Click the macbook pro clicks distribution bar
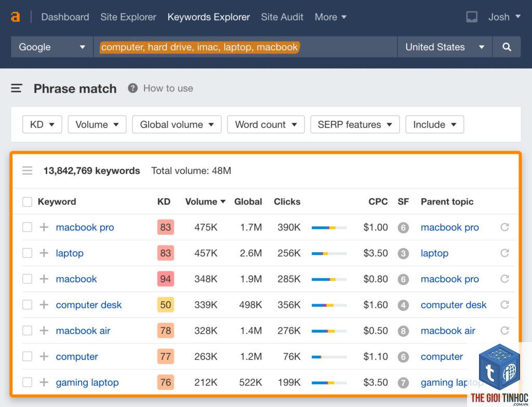This screenshot has width=532, height=407. [329, 227]
